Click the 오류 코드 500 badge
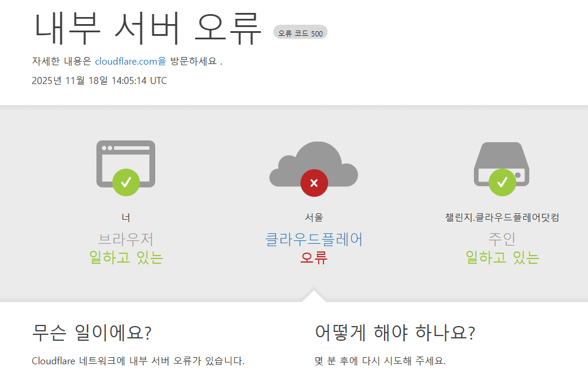Screen dimensions: 588x386 click(300, 32)
